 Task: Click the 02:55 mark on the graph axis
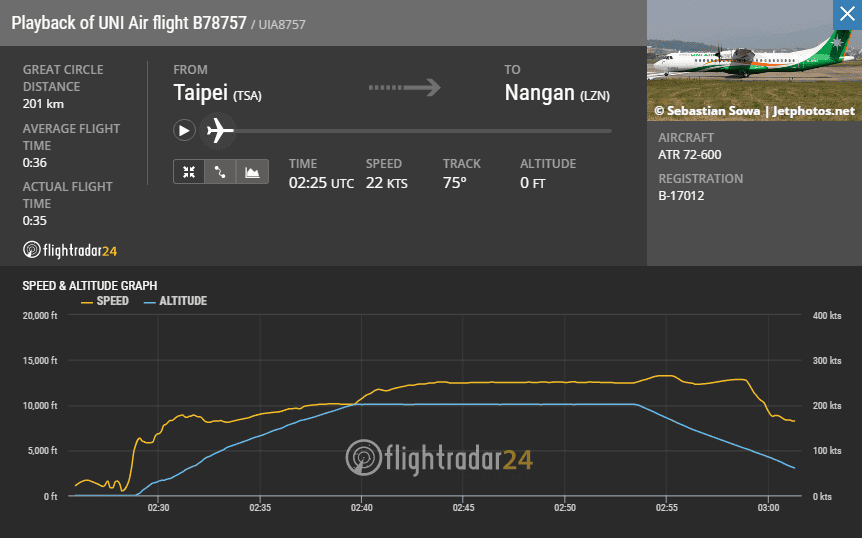point(666,508)
